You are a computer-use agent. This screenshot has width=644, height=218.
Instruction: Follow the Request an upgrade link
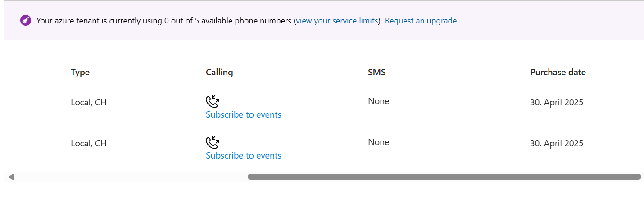[421, 21]
